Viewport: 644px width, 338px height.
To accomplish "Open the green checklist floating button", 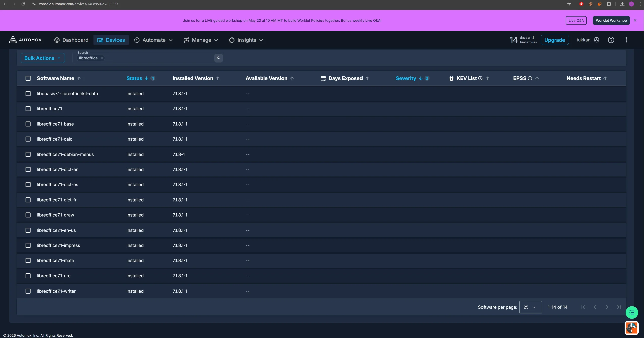I will pos(632,313).
